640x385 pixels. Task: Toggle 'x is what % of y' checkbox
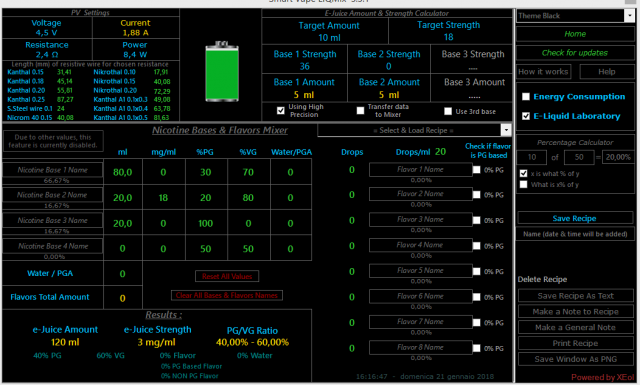point(523,174)
